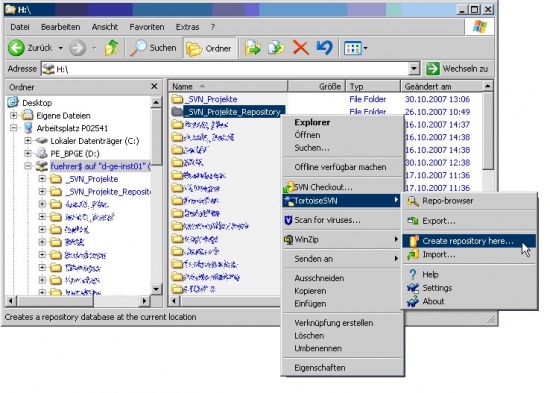Click the Copy To folder toolbar icon
Image resolution: width=550 pixels, height=393 pixels.
[x=276, y=48]
